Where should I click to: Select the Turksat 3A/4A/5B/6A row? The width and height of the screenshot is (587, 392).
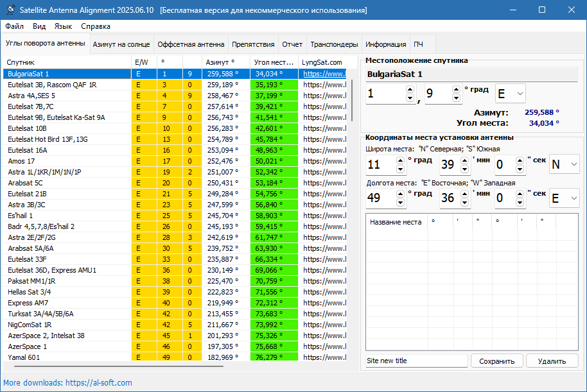tap(175, 314)
